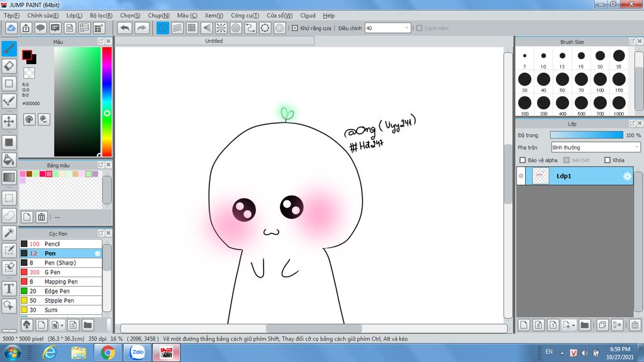Toggle the Xén bớt clipping checkbox
This screenshot has height=362, width=644.
[567, 160]
